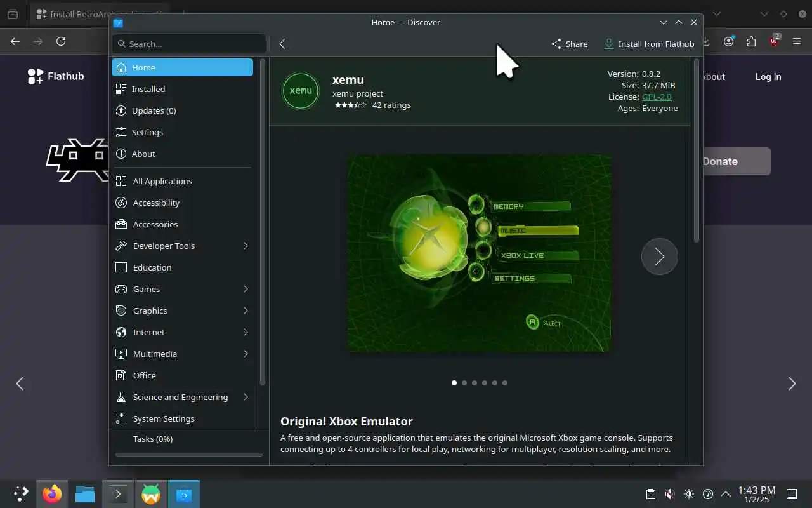The width and height of the screenshot is (812, 508).
Task: Click the Science and Engineering flask icon
Action: pyautogui.click(x=121, y=397)
